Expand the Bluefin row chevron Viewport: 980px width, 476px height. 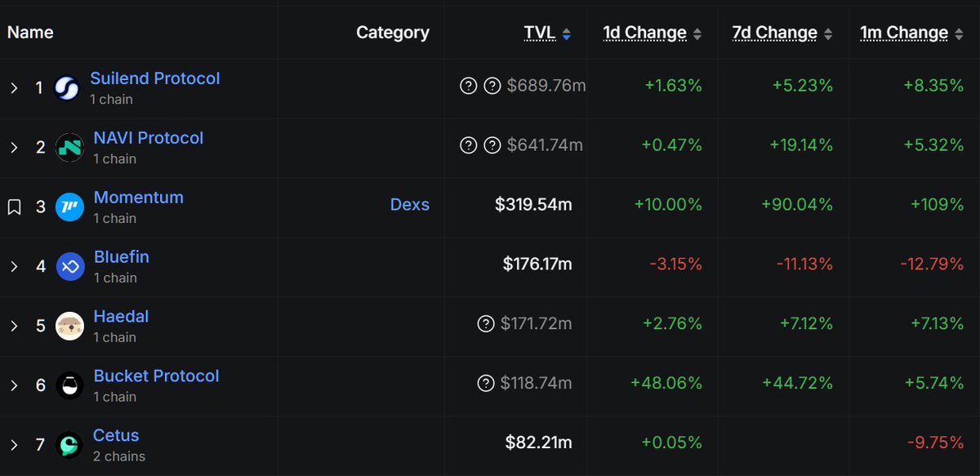point(14,267)
